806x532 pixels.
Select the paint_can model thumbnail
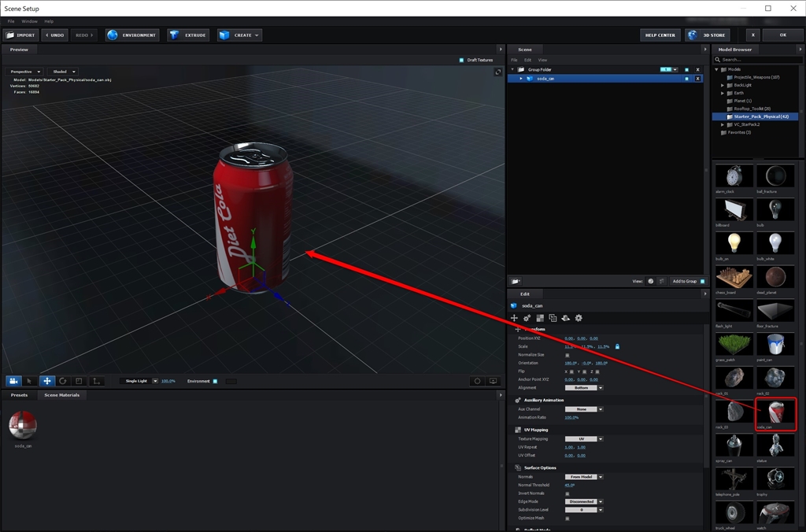(x=775, y=344)
